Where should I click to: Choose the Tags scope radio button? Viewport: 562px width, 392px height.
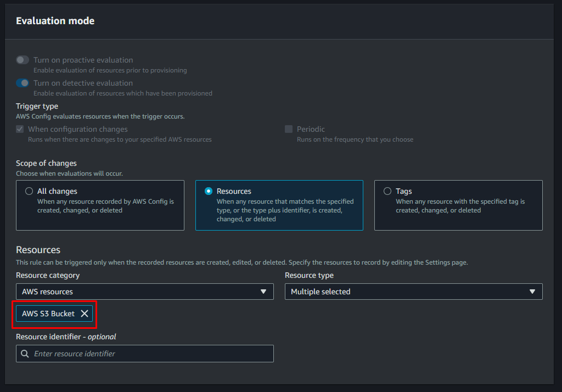387,191
